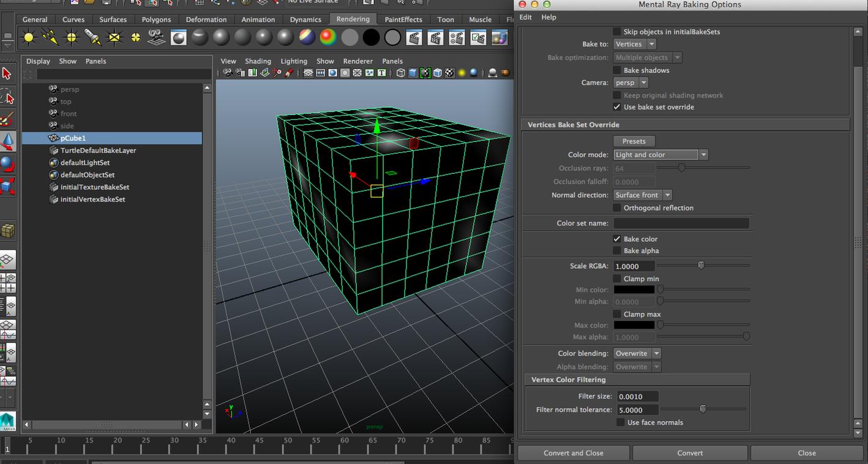Select the Lasso tool in the toolbox
This screenshot has width=868, height=464.
[7, 97]
